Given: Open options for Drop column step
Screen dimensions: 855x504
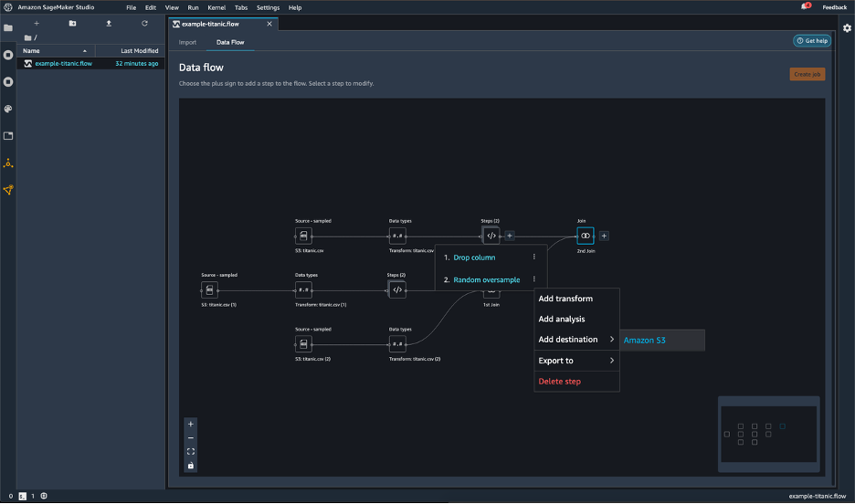Looking at the screenshot, I should [533, 257].
